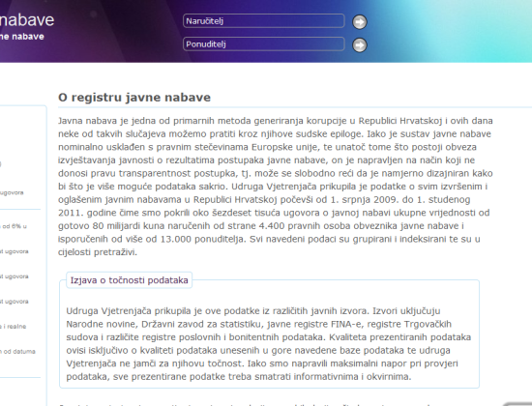
Task: Focus the Ponuditelj search field
Action: pos(264,44)
